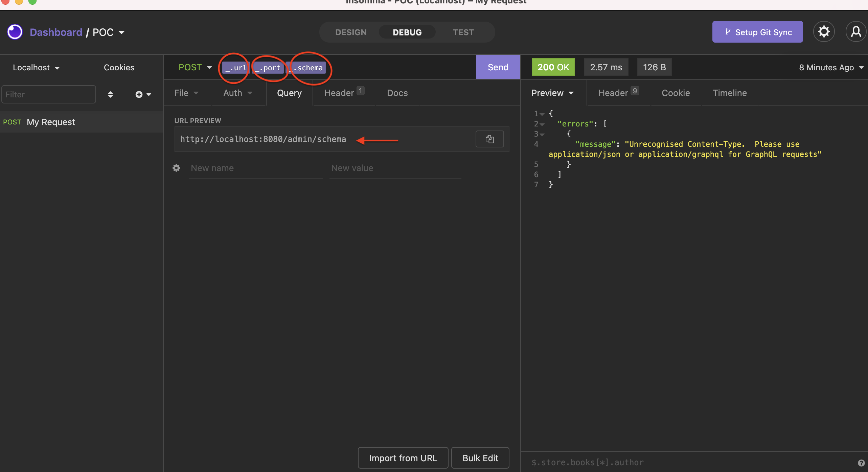Screen dimensions: 868x472
Task: Click the Import from URL button
Action: point(403,457)
